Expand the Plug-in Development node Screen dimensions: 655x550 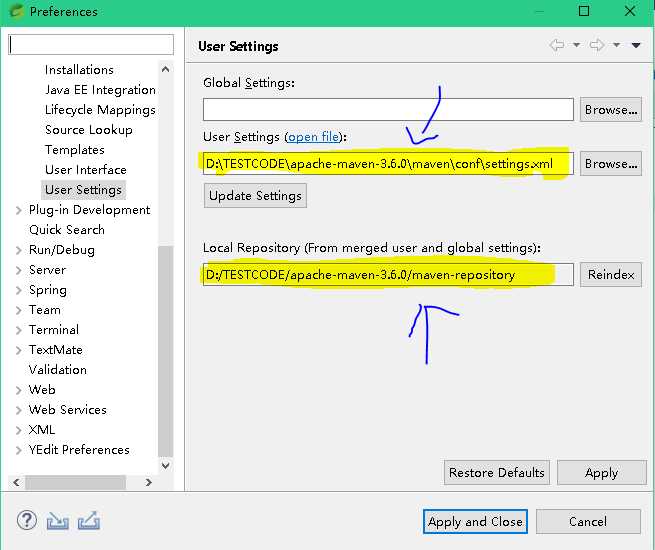pyautogui.click(x=18, y=210)
